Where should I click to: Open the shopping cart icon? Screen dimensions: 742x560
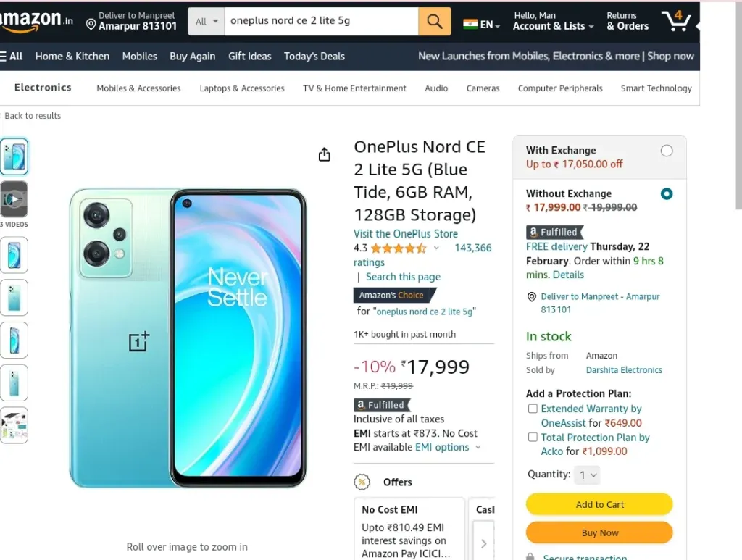677,21
